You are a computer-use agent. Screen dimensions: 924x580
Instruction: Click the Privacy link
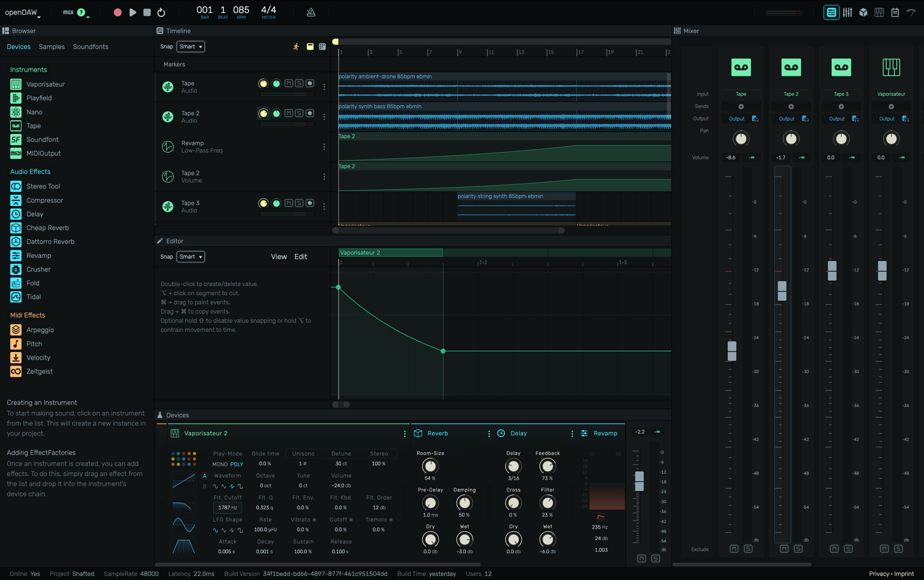click(x=879, y=574)
